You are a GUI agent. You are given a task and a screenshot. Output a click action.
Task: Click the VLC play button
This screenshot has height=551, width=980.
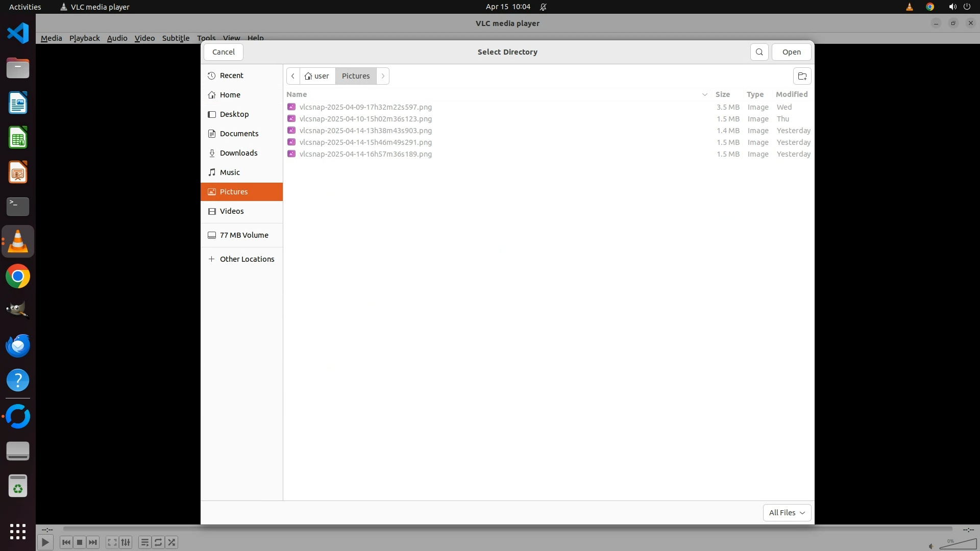coord(45,542)
